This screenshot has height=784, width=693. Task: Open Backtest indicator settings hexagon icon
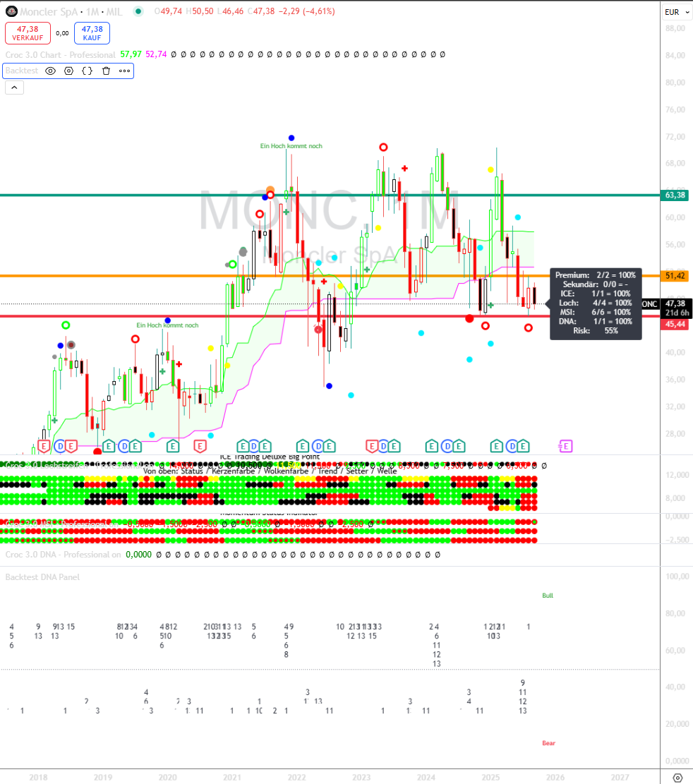pyautogui.click(x=68, y=71)
